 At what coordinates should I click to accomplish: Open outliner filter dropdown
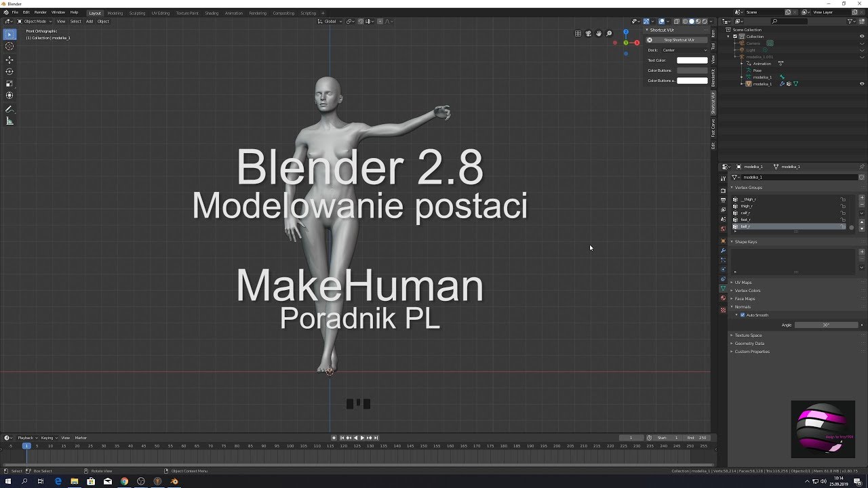[x=853, y=21]
